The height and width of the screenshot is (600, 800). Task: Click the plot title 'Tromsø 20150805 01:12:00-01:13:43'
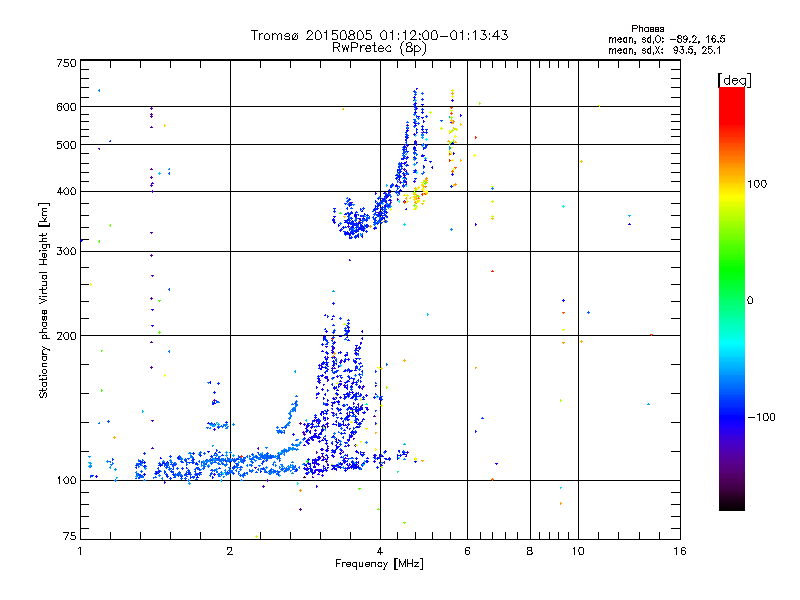[379, 35]
